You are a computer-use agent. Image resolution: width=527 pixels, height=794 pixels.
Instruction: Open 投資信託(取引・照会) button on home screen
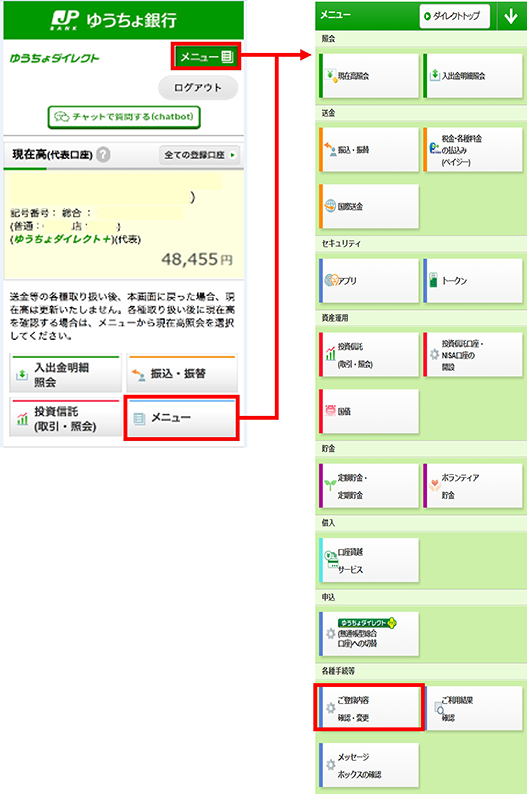pyautogui.click(x=66, y=418)
